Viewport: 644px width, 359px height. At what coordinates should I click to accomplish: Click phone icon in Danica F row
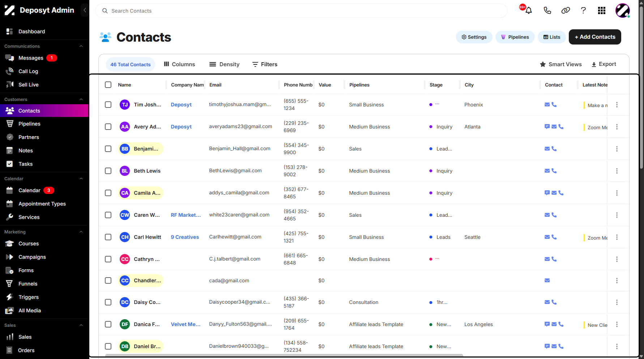561,324
